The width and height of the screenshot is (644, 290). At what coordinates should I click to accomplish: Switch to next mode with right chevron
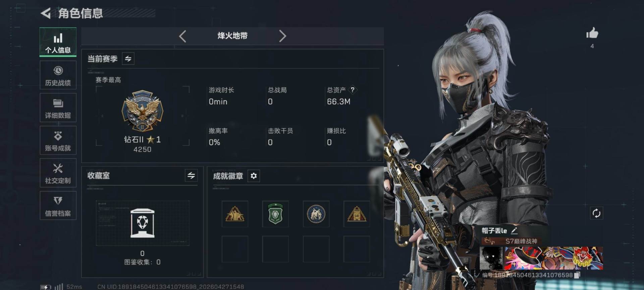pos(282,36)
